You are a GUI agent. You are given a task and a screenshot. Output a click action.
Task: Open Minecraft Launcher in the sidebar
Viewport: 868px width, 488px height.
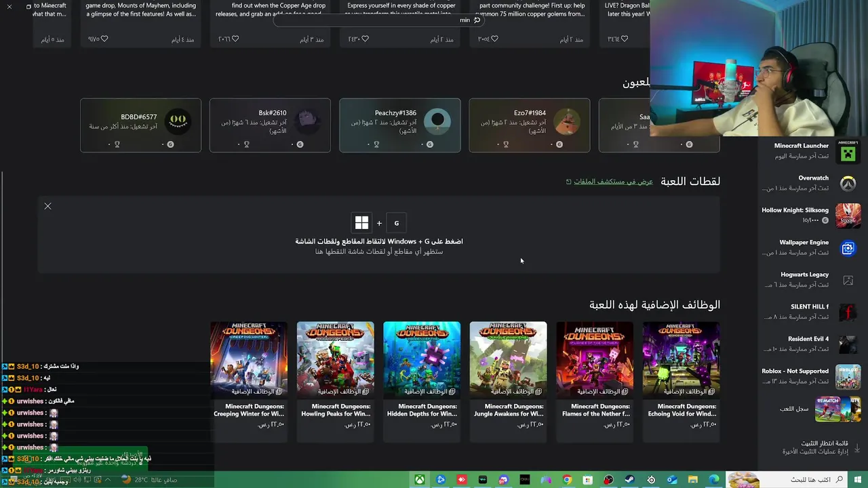(810, 150)
